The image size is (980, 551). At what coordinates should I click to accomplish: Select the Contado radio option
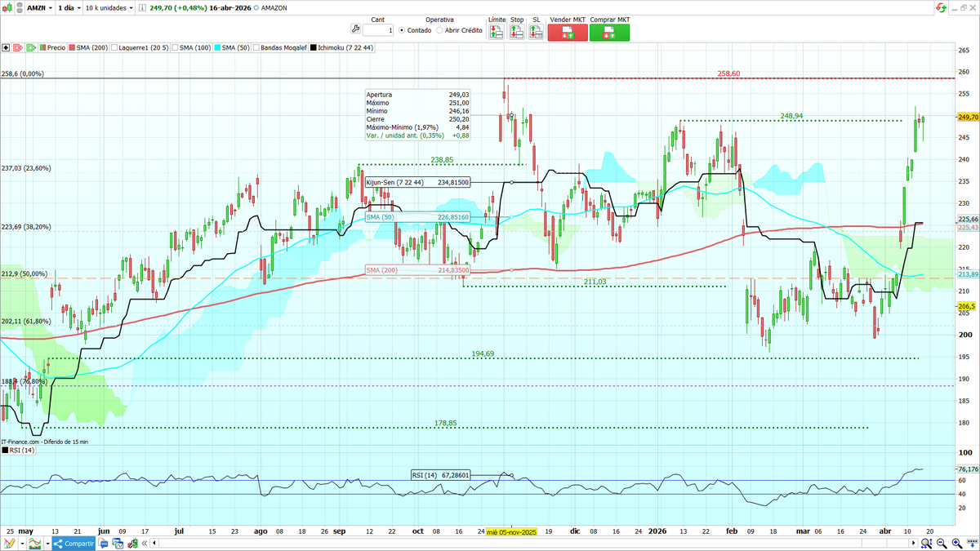click(x=415, y=30)
